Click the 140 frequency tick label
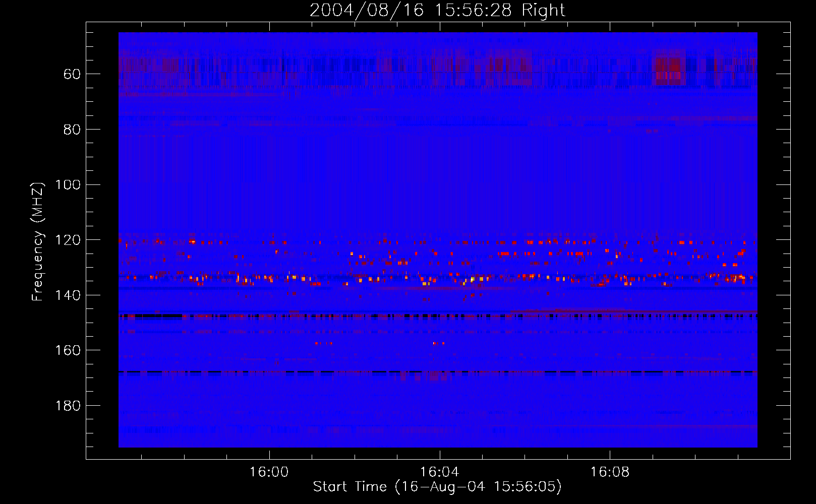 coord(68,295)
